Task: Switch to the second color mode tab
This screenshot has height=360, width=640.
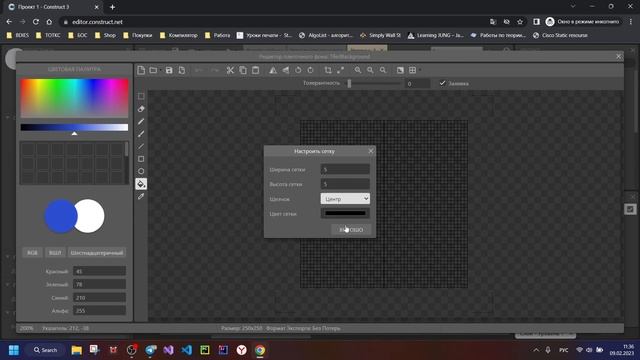Action: 55,253
